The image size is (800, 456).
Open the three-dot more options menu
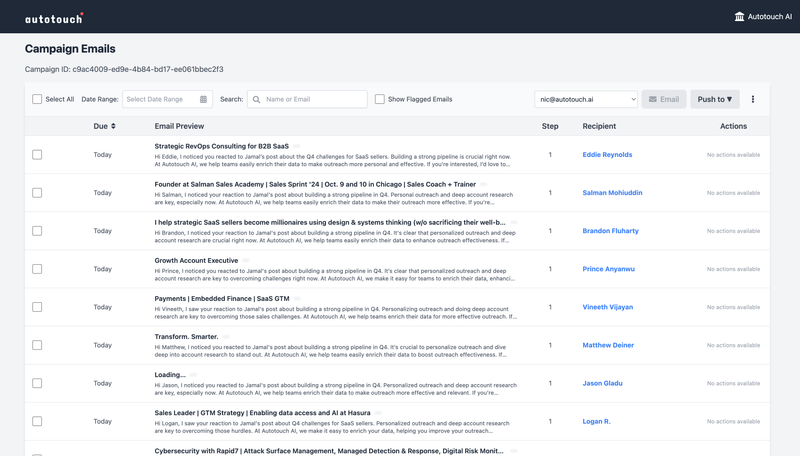click(753, 99)
